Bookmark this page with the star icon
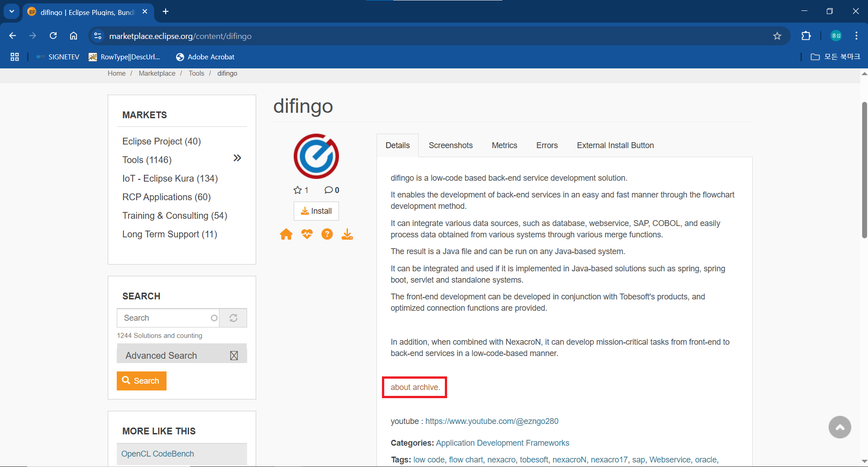Viewport: 868px width, 467px height. click(x=777, y=36)
